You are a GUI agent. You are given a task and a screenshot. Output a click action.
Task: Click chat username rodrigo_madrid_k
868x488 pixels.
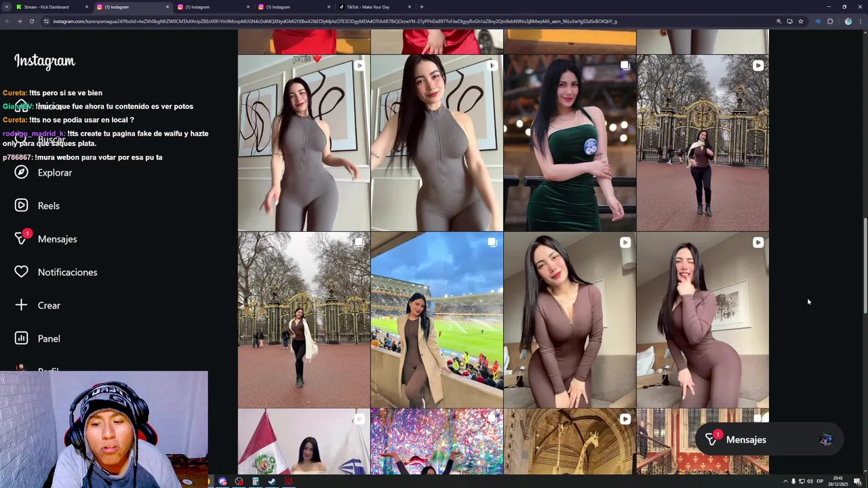(34, 134)
